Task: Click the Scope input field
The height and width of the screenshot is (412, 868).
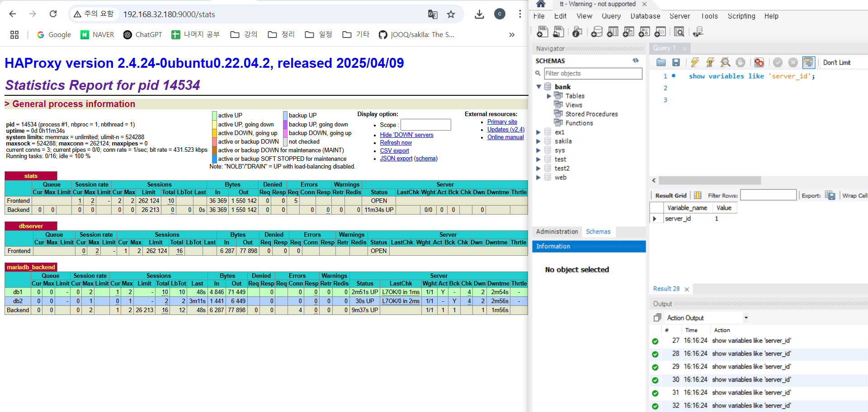Action: (425, 125)
